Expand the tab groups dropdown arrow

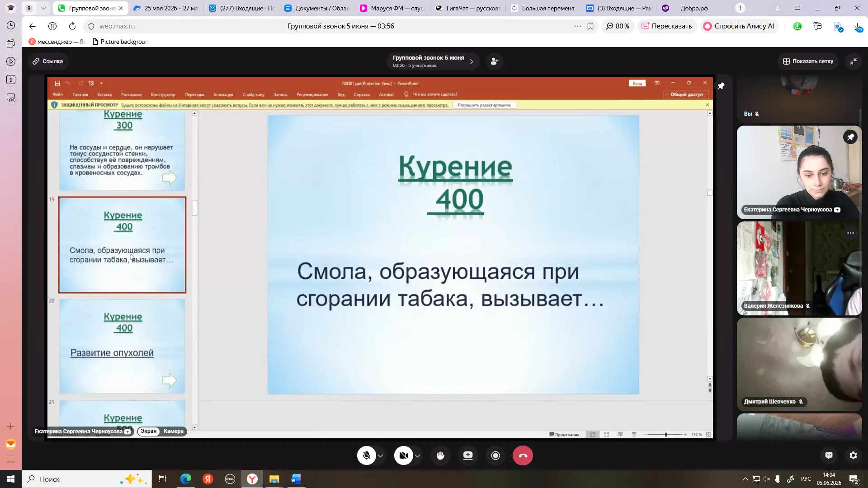pos(43,8)
